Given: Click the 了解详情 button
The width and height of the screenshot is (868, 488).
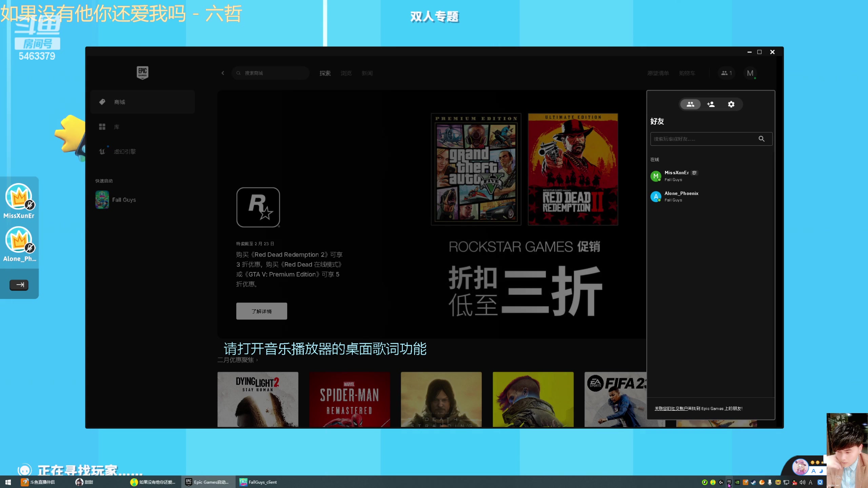Looking at the screenshot, I should tap(261, 311).
